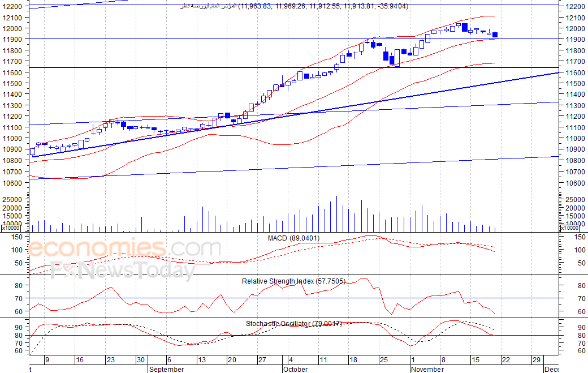Click the Relative Strength Index (57.7505) label
This screenshot has height=373, width=588.
(x=293, y=281)
